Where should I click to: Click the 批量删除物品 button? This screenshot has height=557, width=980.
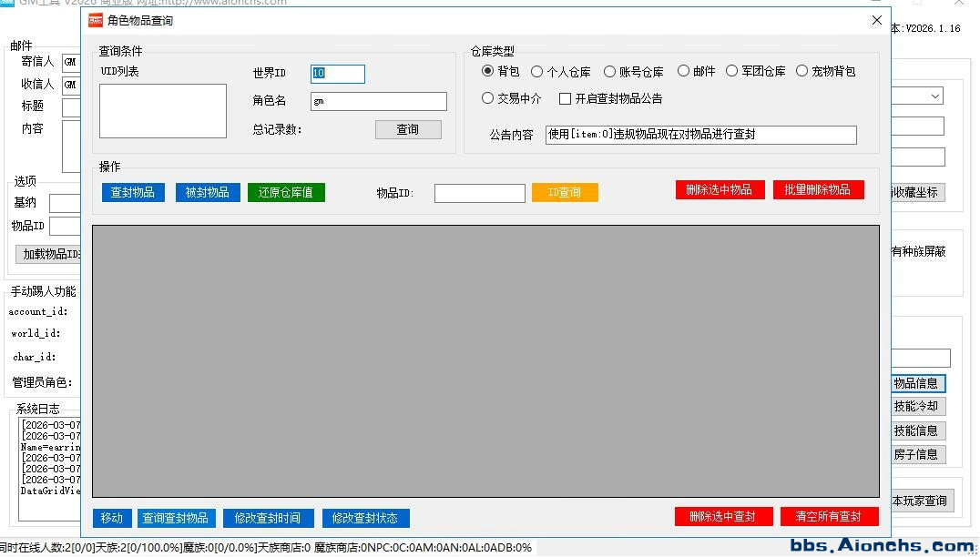(x=818, y=189)
